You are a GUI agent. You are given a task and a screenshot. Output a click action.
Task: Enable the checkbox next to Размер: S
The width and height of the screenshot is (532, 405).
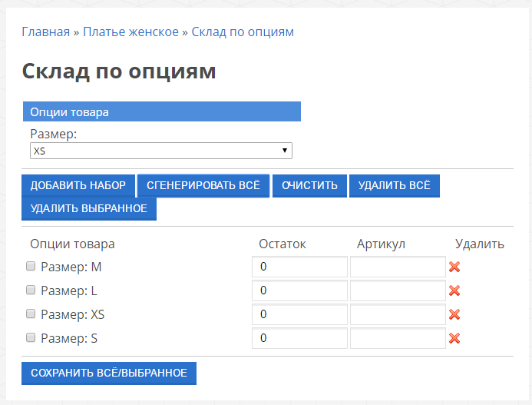point(31,337)
